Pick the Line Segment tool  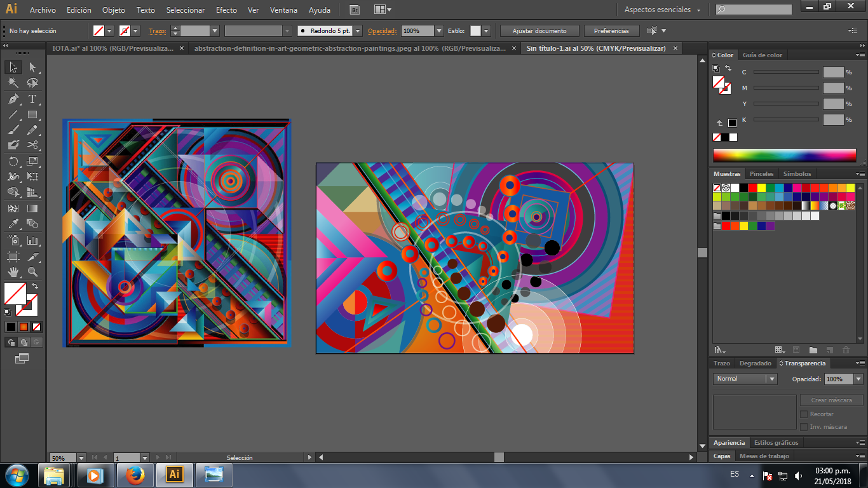tap(13, 115)
